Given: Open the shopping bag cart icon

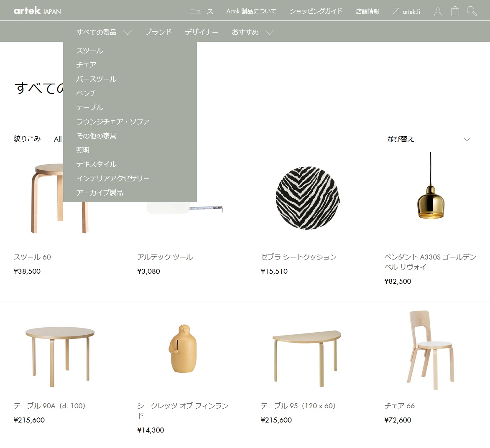Looking at the screenshot, I should 455,11.
